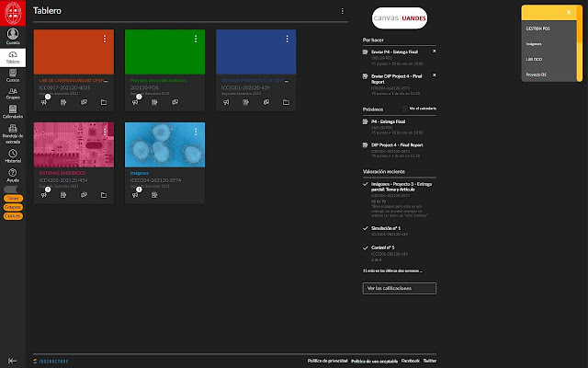The width and height of the screenshot is (588, 368).
Task: Close the yellow popup panel
Action: click(x=569, y=12)
